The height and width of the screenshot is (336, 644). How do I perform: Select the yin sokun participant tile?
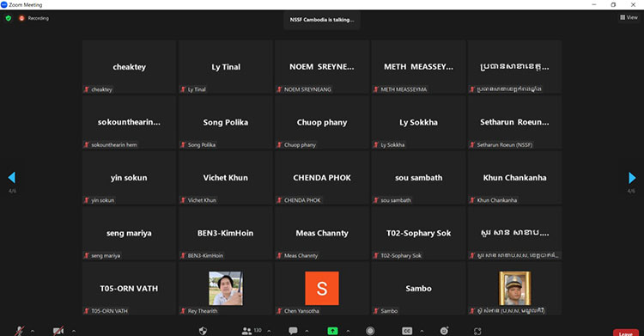tap(129, 178)
